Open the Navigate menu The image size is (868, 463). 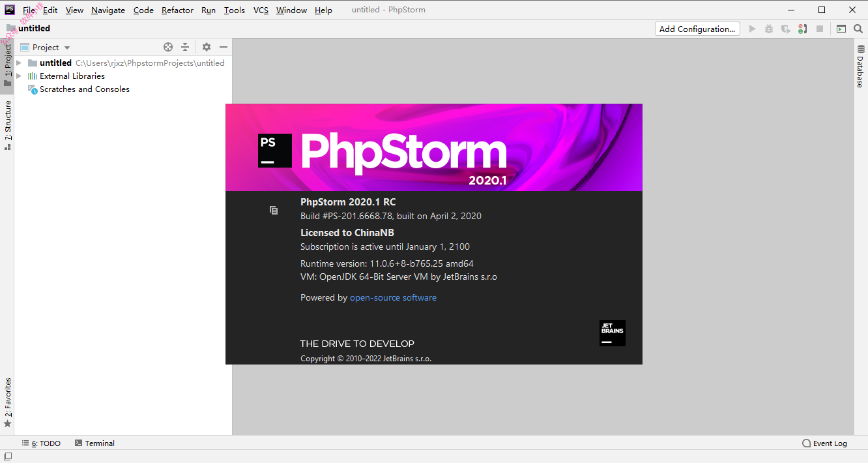pos(108,10)
